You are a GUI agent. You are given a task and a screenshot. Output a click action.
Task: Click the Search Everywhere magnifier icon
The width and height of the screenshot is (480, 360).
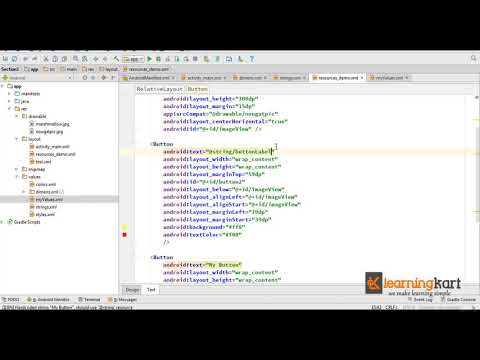473,59
